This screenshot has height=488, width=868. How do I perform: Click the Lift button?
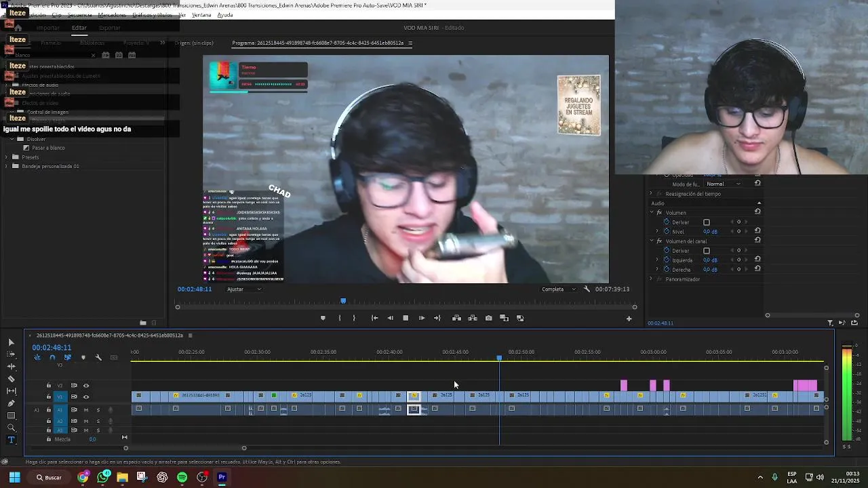(456, 318)
